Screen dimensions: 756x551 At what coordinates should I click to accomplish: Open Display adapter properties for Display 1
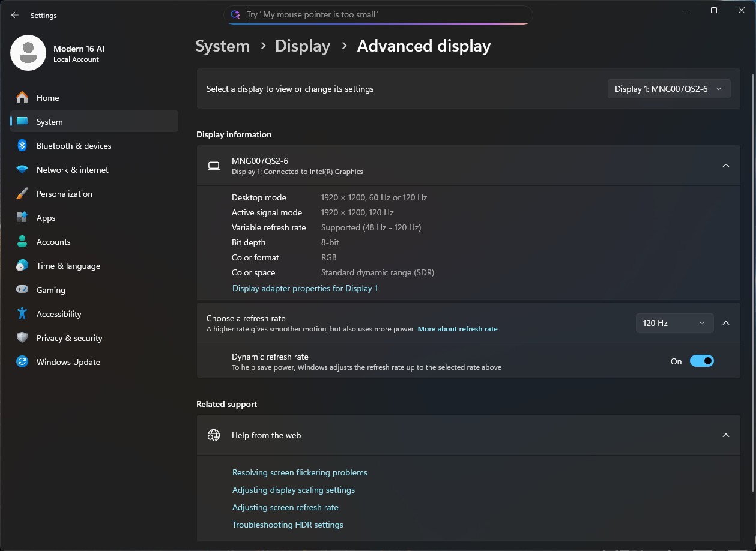point(305,288)
